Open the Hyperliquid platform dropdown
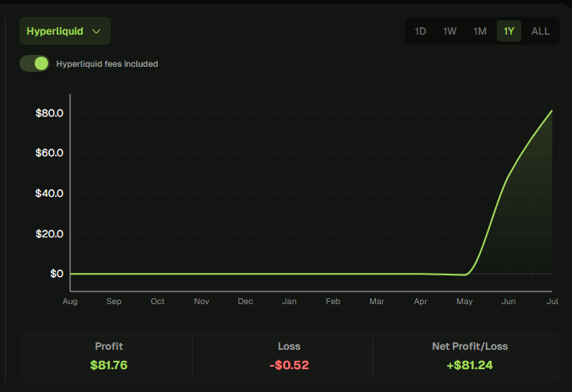The width and height of the screenshot is (572, 392). coord(65,31)
